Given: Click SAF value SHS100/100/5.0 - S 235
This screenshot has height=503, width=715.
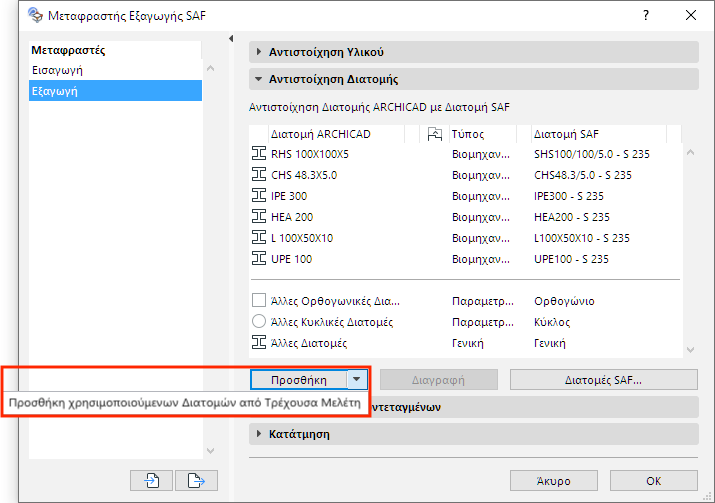Looking at the screenshot, I should [591, 154].
